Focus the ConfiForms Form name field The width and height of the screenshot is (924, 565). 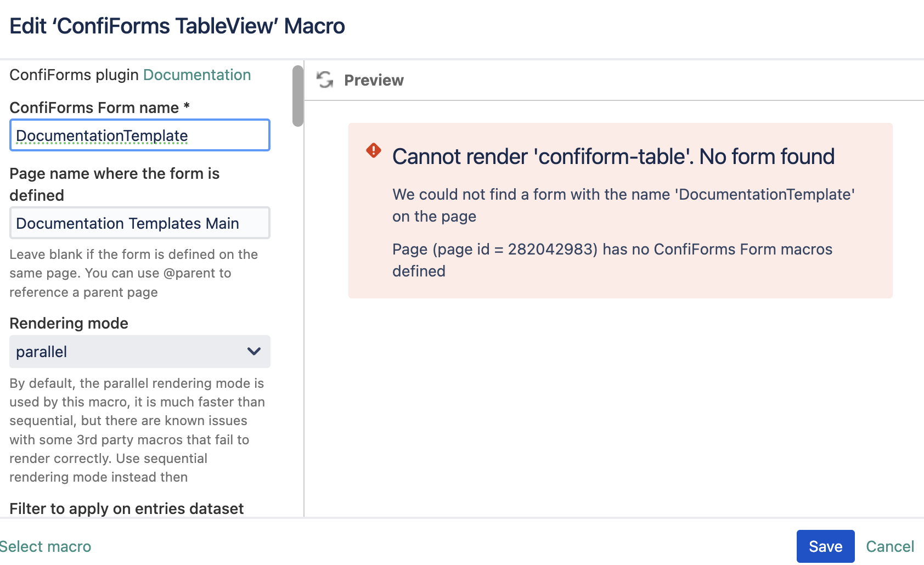[x=140, y=135]
